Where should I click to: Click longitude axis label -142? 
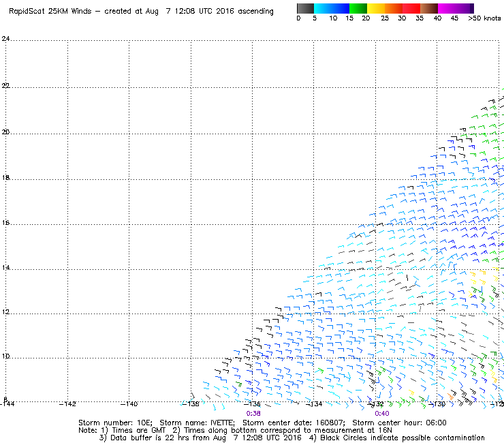pos(67,404)
